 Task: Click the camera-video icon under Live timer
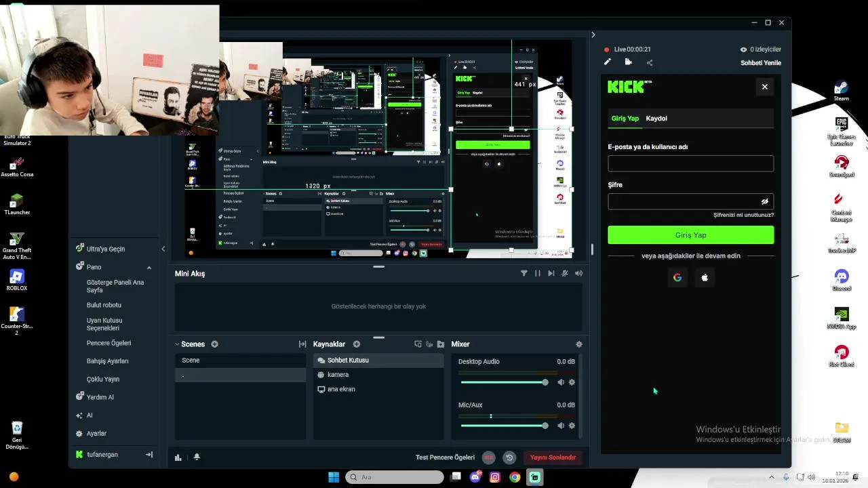629,62
